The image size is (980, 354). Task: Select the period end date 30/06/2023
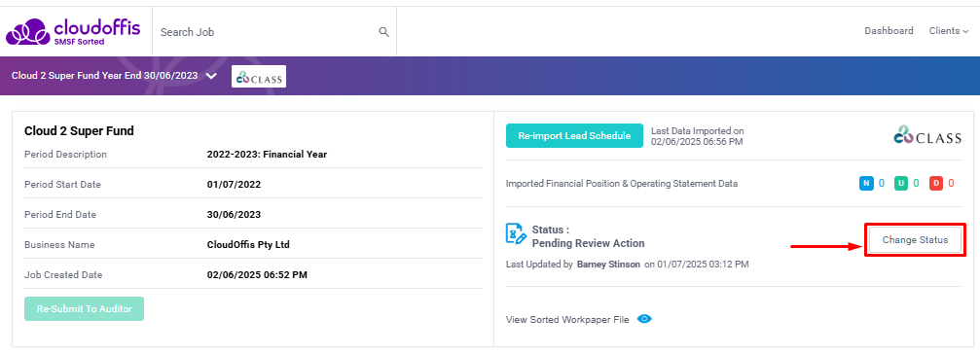pyautogui.click(x=234, y=214)
